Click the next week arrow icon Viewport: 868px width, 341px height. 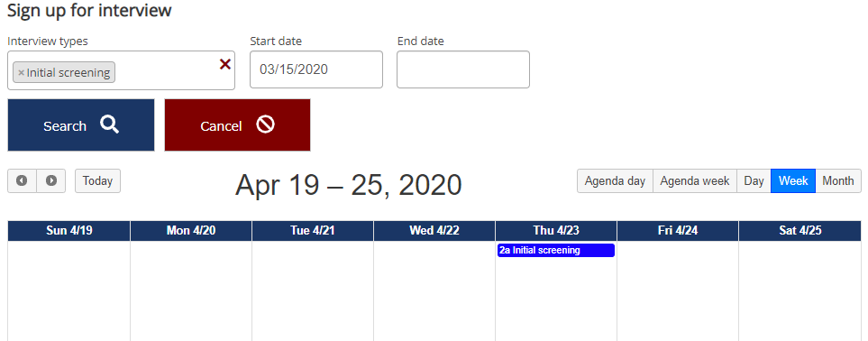point(51,180)
